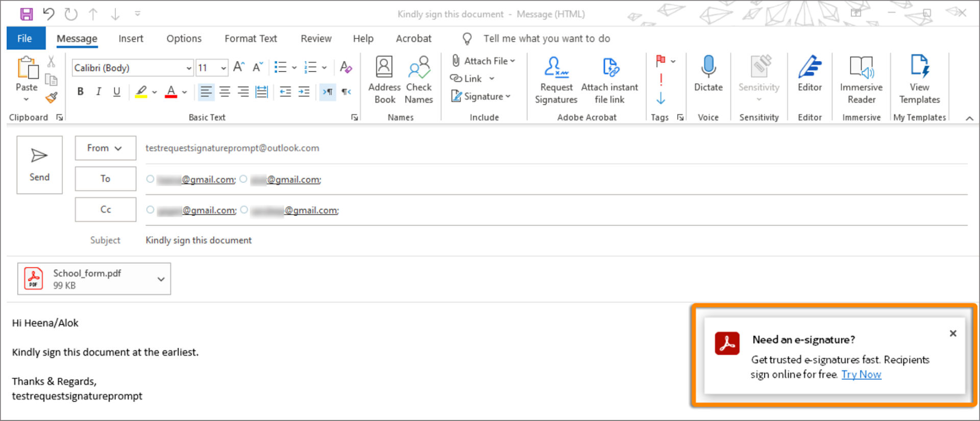Viewport: 980px width, 421px height.
Task: Set left-to-right text direction
Action: point(328,92)
